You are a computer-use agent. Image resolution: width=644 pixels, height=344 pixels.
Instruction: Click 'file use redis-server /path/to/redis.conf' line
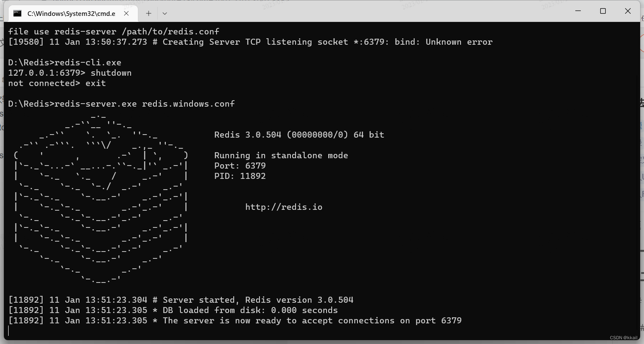[x=114, y=32]
